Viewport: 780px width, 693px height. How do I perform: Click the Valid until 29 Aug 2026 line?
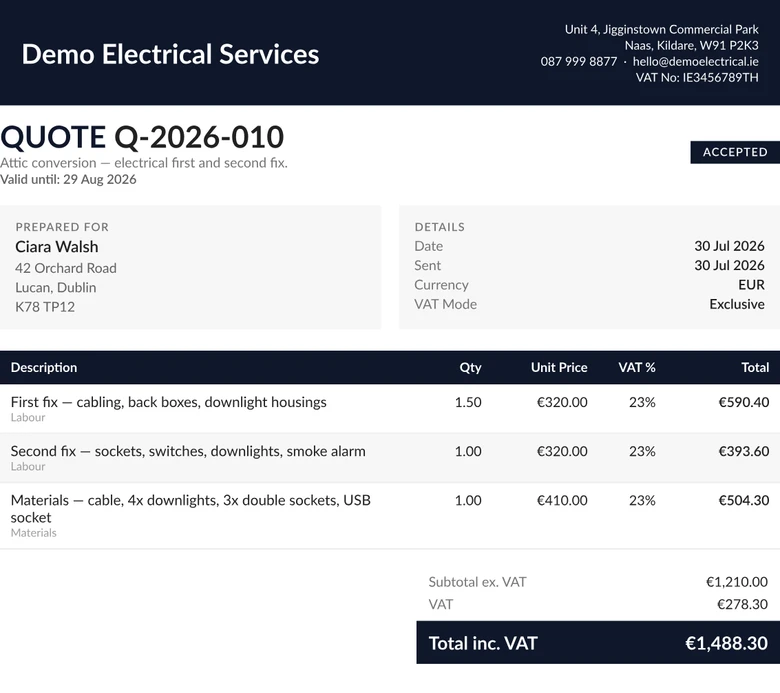68,179
